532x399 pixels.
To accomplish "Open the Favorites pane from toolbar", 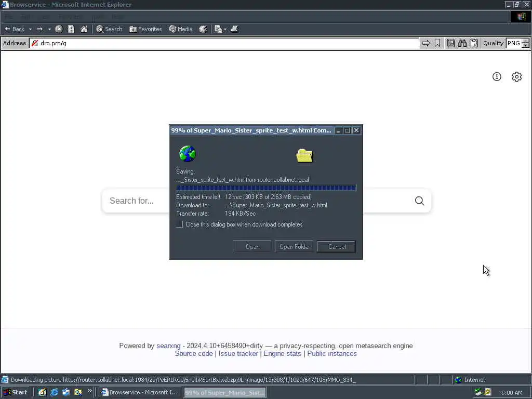I will (x=145, y=29).
